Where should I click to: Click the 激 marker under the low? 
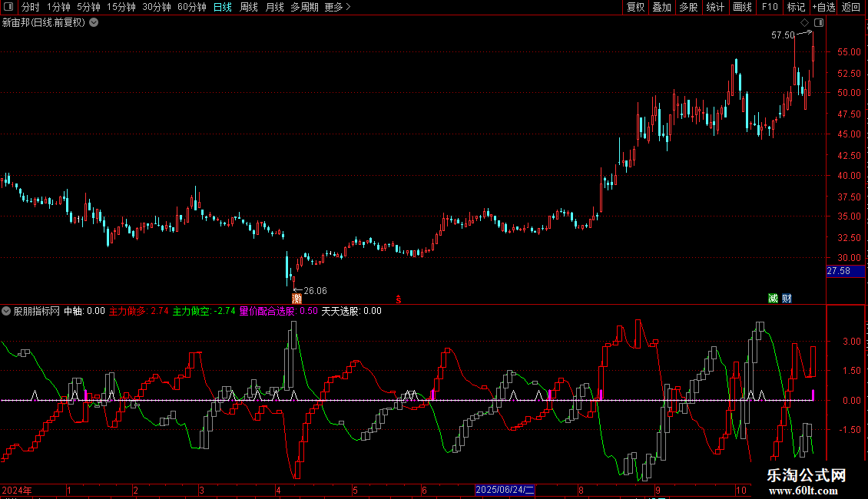point(297,299)
